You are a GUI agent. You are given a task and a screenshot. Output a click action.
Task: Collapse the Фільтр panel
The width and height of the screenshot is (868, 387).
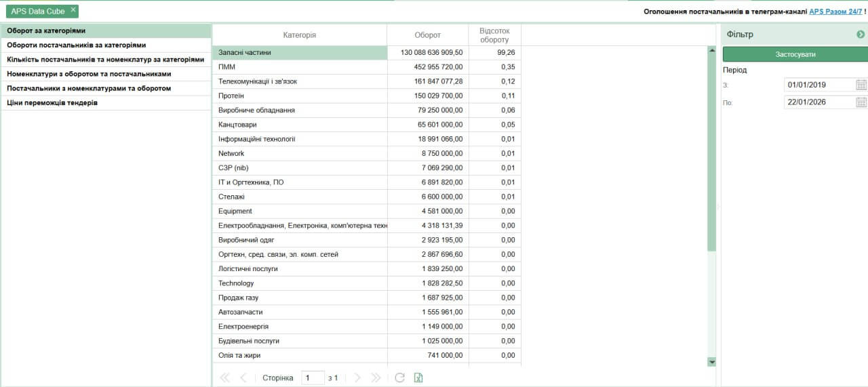pos(861,35)
